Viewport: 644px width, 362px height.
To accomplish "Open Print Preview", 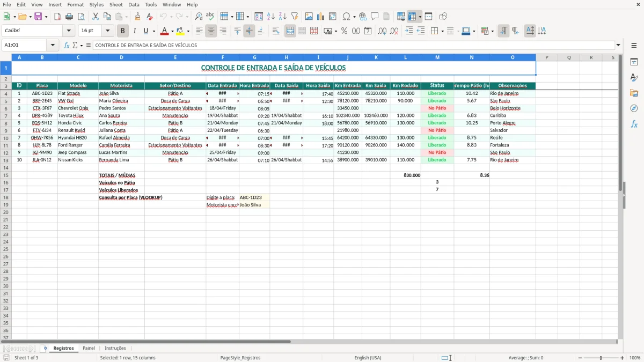I will tap(80, 17).
